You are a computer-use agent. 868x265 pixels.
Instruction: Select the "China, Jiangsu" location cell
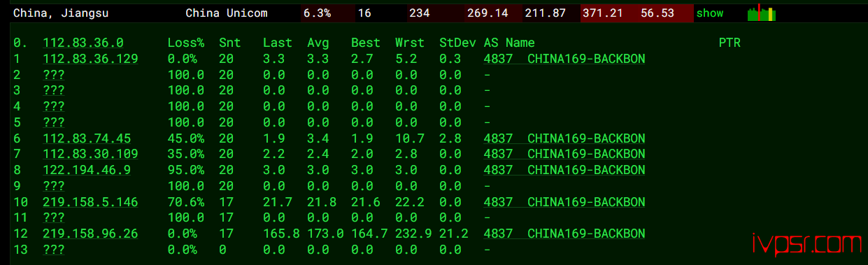(61, 13)
